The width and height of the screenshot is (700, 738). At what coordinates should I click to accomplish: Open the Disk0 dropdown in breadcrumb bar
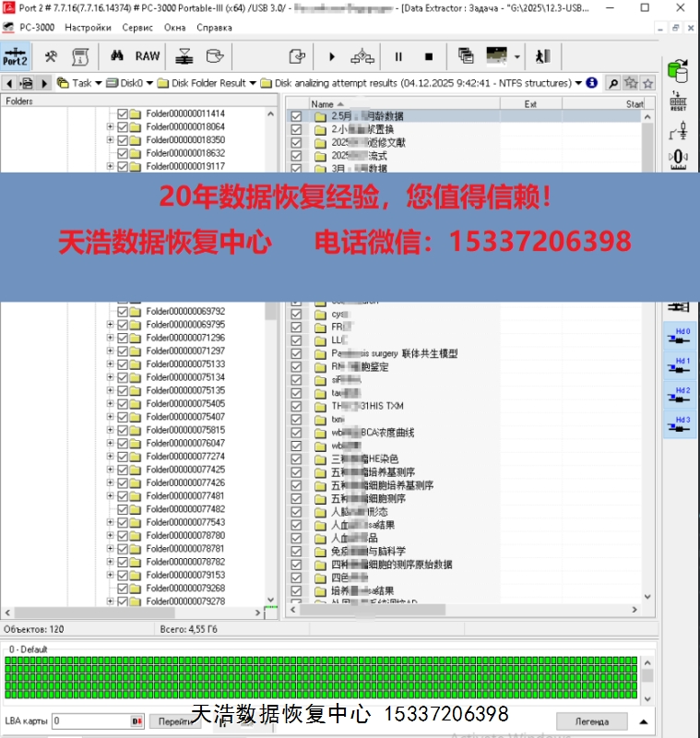tap(149, 83)
